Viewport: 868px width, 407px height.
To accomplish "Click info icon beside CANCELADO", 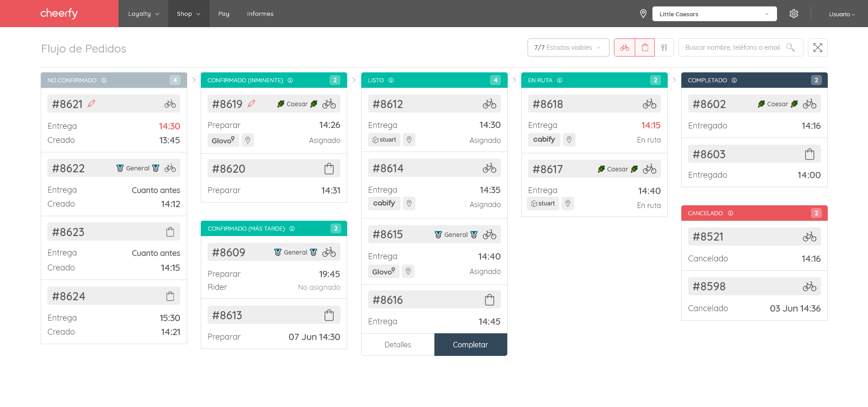I will pos(731,213).
